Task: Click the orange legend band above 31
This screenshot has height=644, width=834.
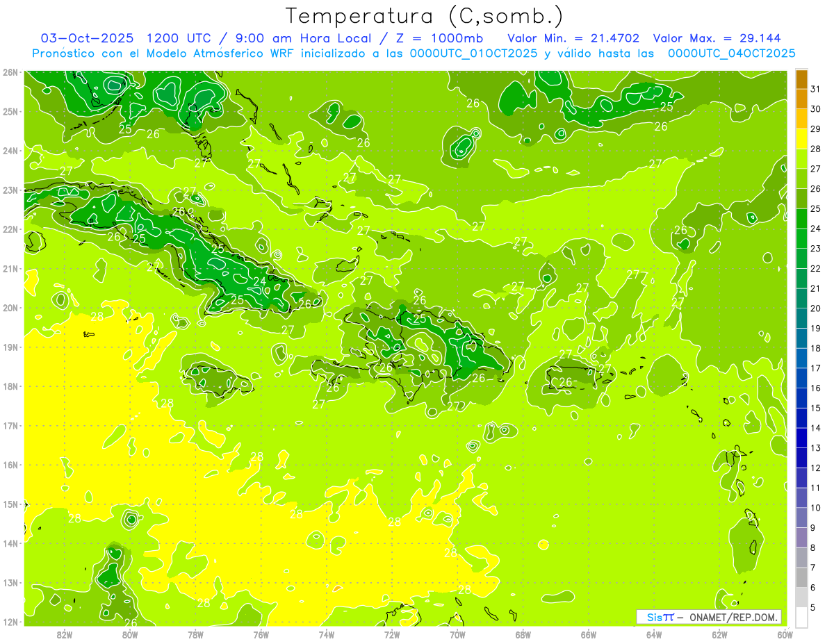Action: tap(801, 79)
